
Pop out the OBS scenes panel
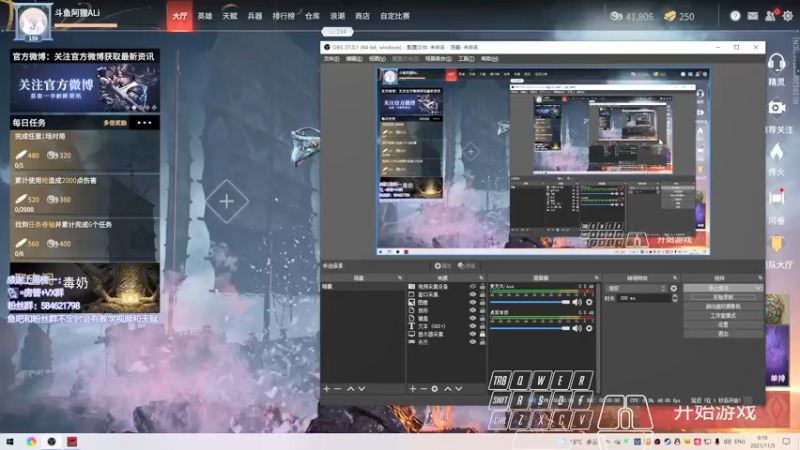[400, 278]
